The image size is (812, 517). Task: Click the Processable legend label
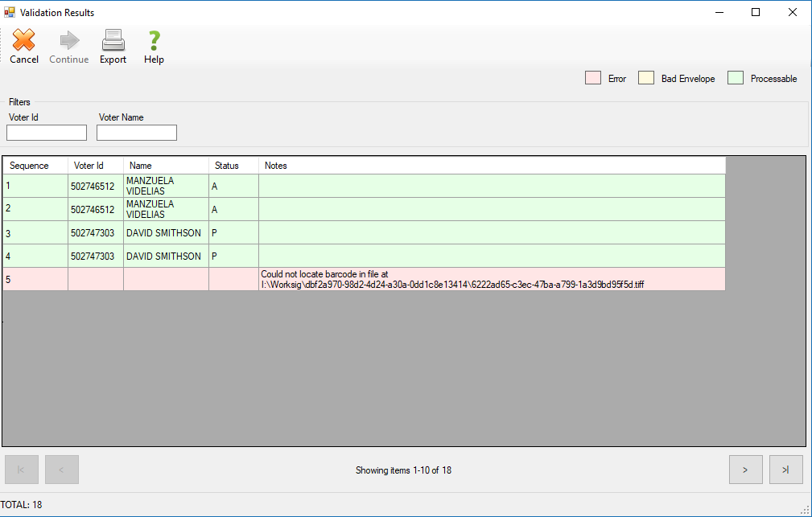tap(773, 79)
